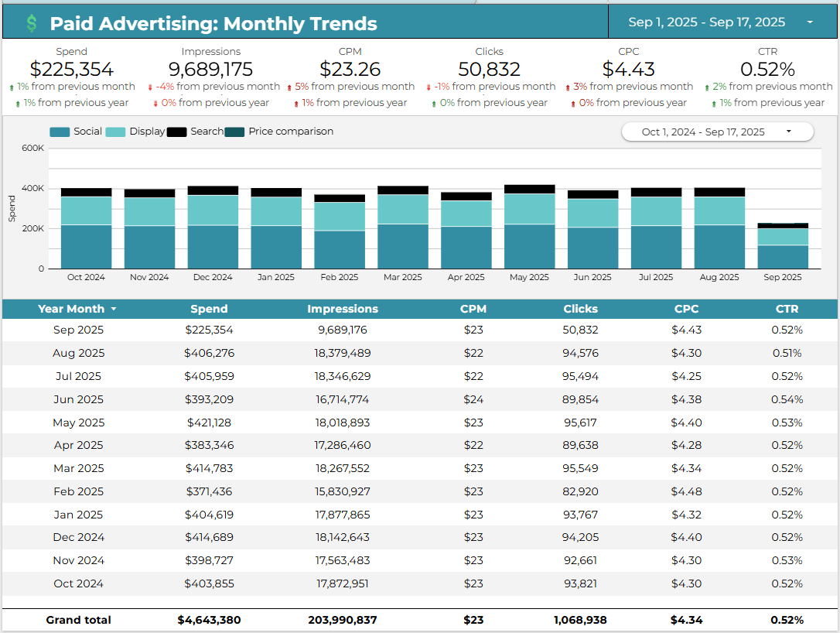Viewport: 840px width, 633px height.
Task: Click the Impressions scorecard value 9,689,175
Action: click(x=210, y=69)
